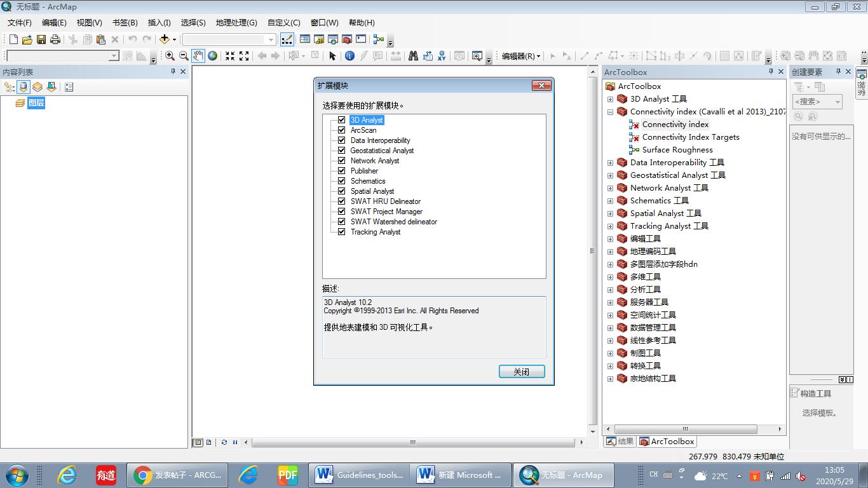The height and width of the screenshot is (488, 868).
Task: Disable the Geostatistical Analyst extension
Action: (342, 151)
